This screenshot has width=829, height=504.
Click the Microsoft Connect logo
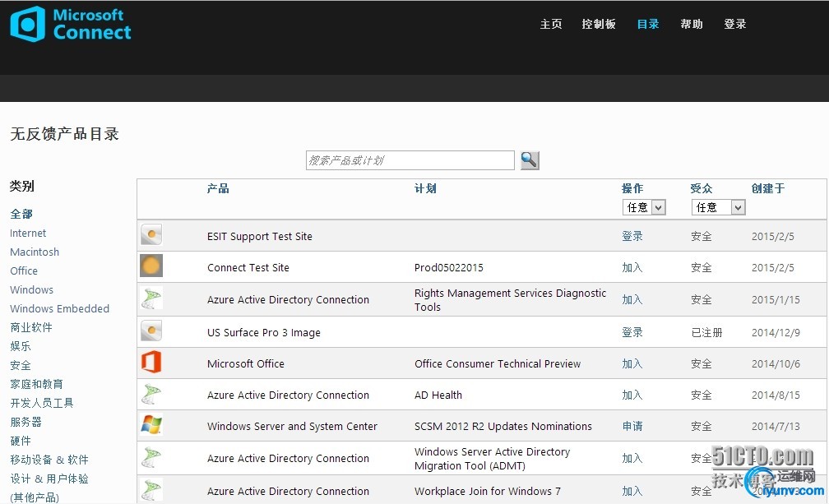(x=71, y=24)
